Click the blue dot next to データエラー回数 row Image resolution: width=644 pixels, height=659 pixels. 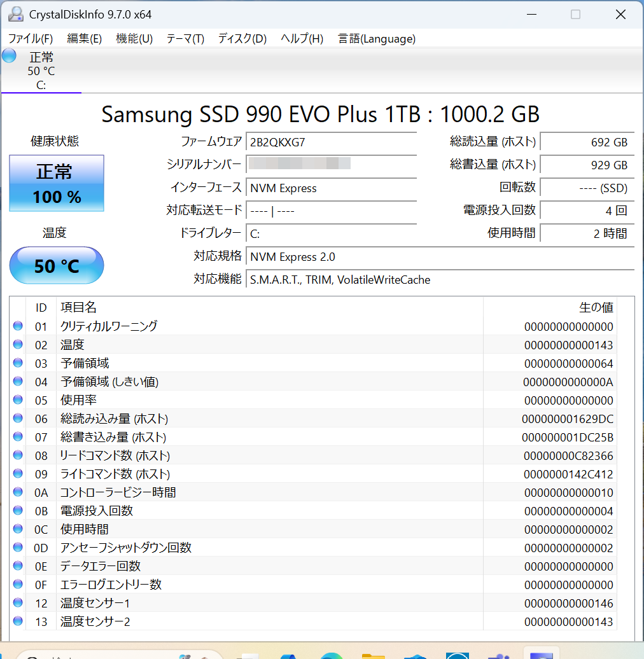coord(18,566)
